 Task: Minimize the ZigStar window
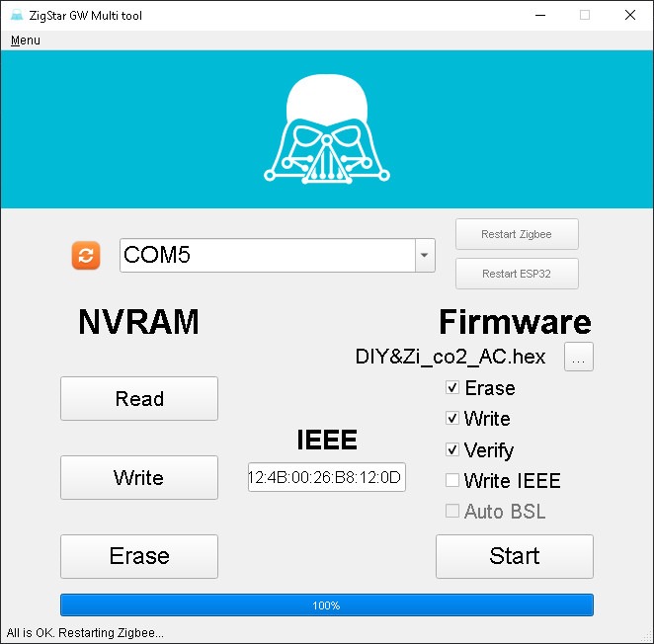pyautogui.click(x=540, y=16)
